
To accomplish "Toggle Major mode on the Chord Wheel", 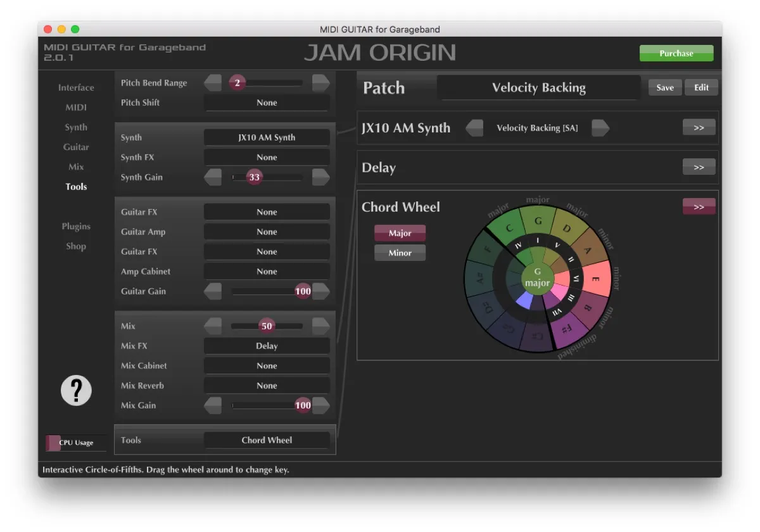I will click(x=400, y=233).
